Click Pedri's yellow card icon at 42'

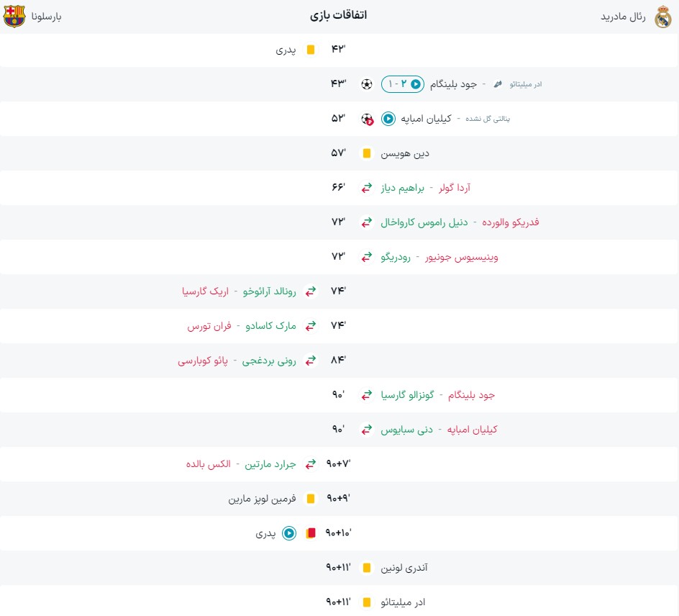311,50
